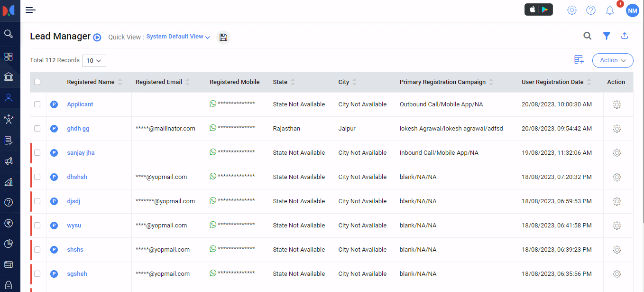Click the upload/export icon

tap(625, 36)
